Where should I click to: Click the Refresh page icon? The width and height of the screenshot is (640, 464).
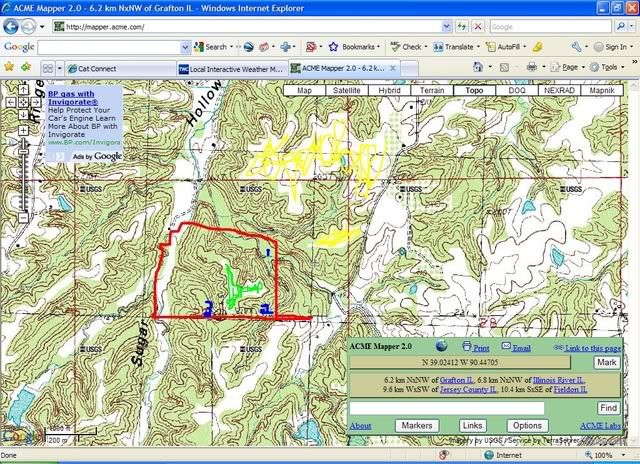point(462,27)
